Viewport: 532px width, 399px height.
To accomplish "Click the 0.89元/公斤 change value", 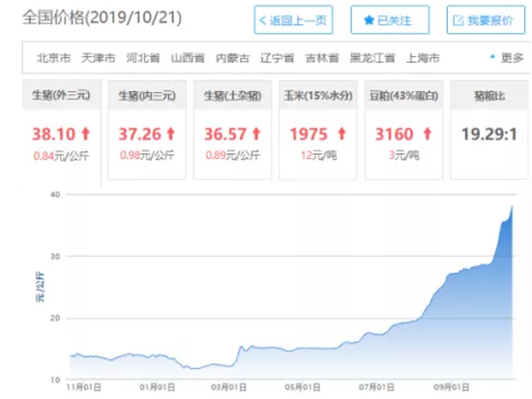I will click(233, 155).
